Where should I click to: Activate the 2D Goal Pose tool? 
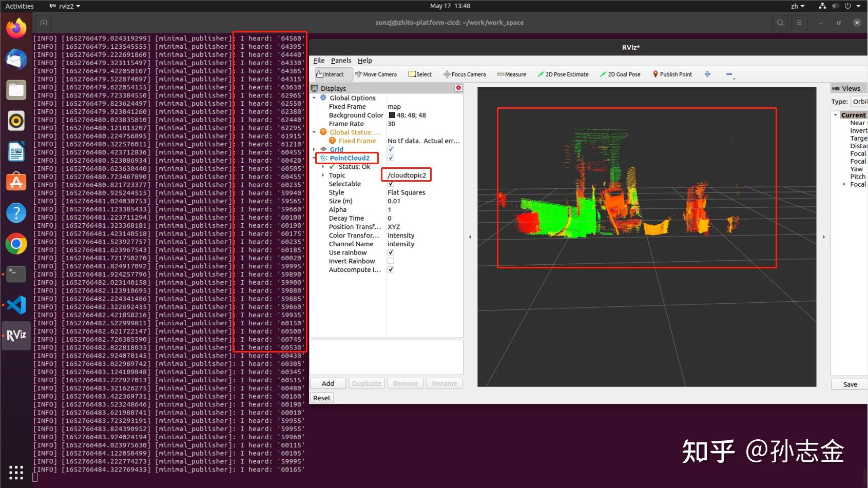620,74
